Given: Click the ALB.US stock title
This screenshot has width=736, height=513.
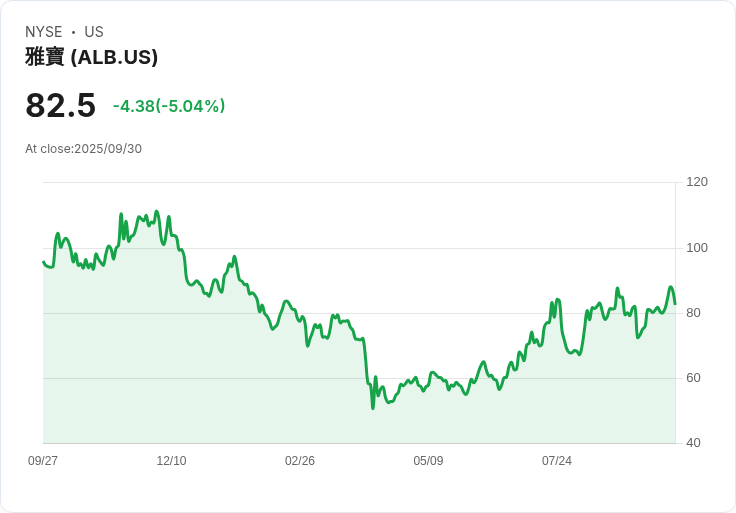Looking at the screenshot, I should click(x=92, y=57).
